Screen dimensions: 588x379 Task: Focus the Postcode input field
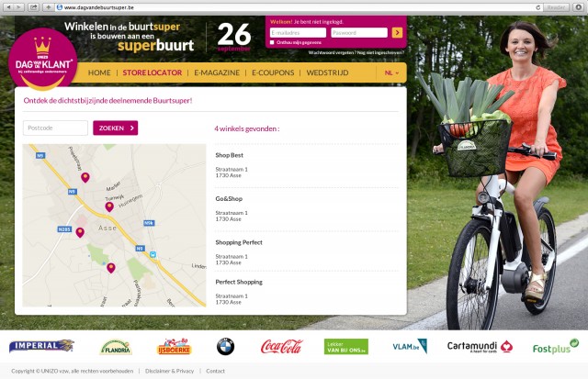[55, 128]
